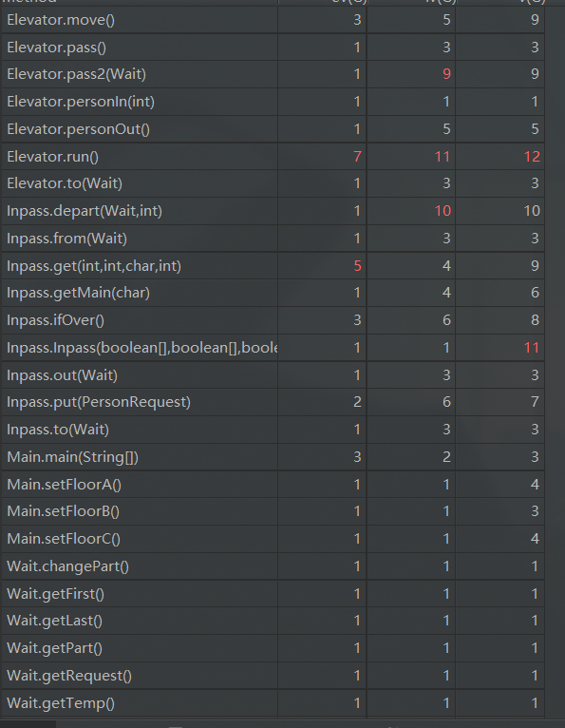Viewport: 565px width, 728px height.
Task: Click the Elevator.run() method name
Action: click(53, 157)
